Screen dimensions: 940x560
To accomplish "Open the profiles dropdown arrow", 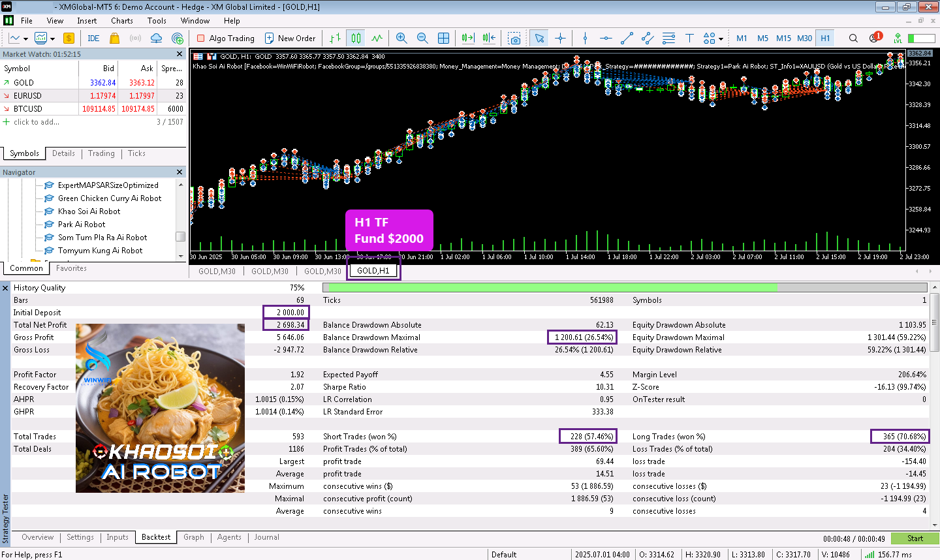I will tap(52, 39).
